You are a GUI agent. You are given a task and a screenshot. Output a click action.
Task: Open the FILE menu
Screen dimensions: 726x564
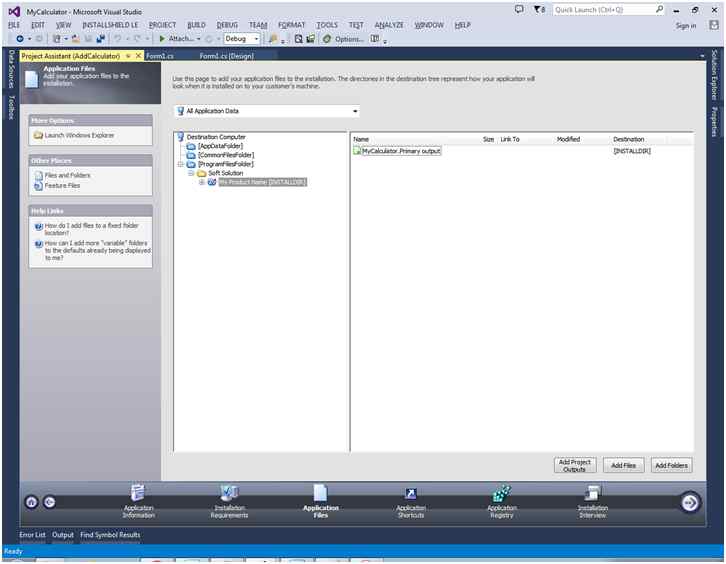14,25
